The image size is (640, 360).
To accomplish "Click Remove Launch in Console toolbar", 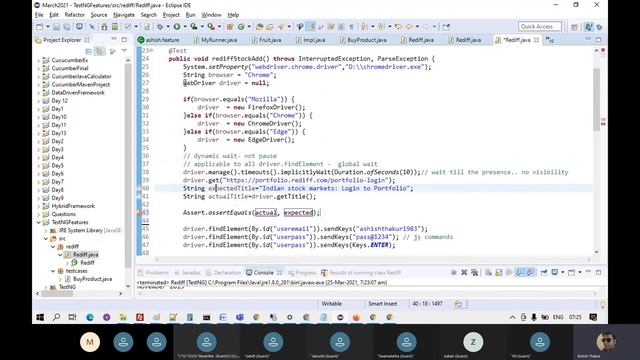I will (x=464, y=272).
